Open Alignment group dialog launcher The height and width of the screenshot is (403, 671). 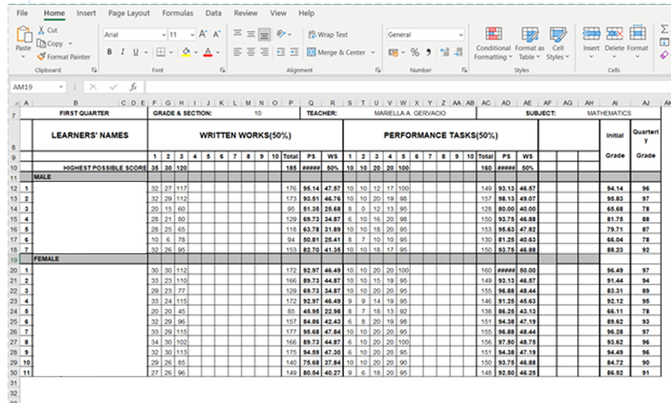tap(378, 70)
